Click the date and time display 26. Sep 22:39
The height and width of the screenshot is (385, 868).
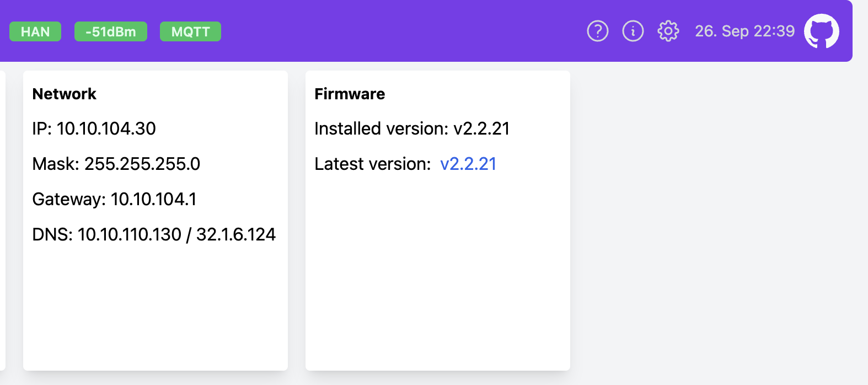[745, 31]
